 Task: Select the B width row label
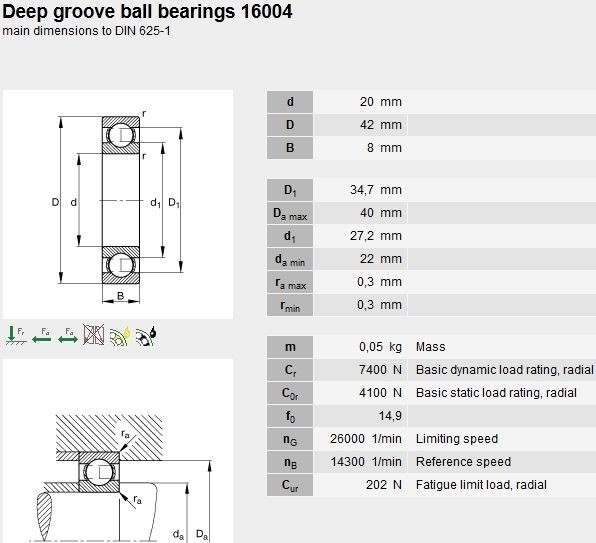(x=290, y=148)
